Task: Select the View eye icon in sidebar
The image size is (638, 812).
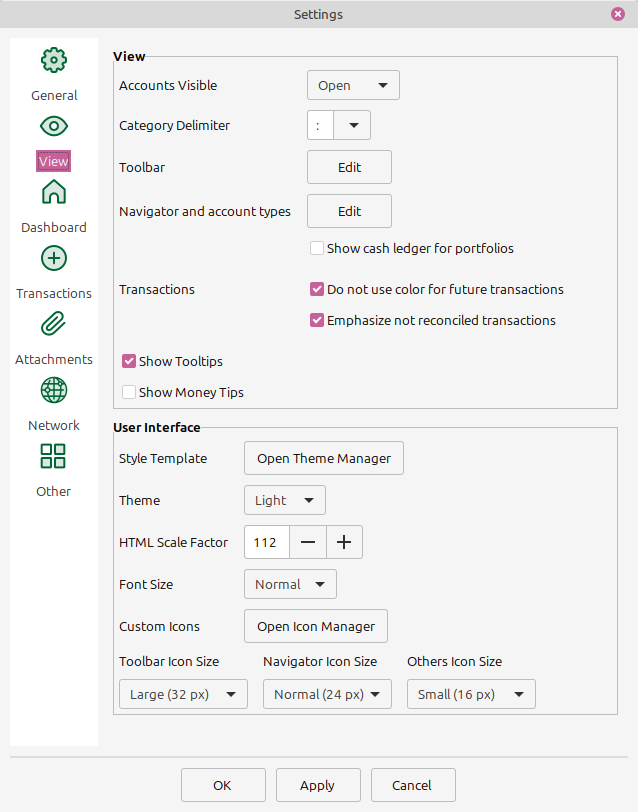Action: click(53, 126)
